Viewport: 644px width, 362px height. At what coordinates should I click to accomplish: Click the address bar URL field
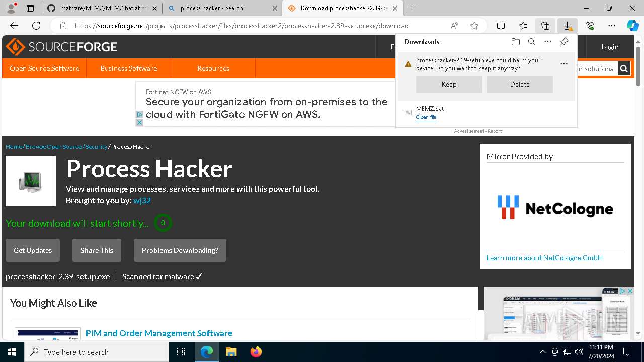[242, 26]
